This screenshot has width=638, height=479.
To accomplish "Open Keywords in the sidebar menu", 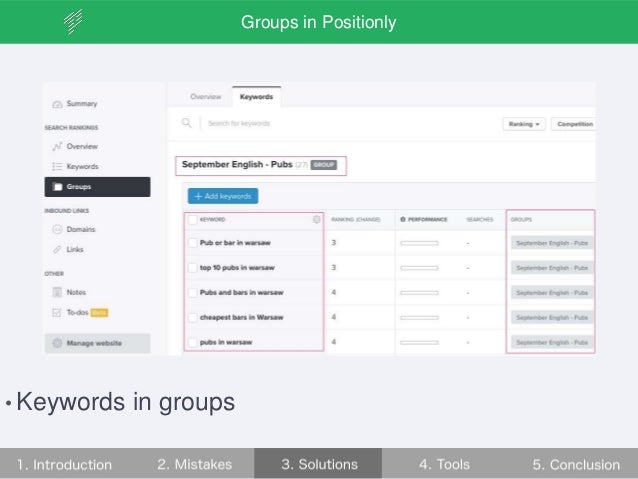I will [x=83, y=166].
